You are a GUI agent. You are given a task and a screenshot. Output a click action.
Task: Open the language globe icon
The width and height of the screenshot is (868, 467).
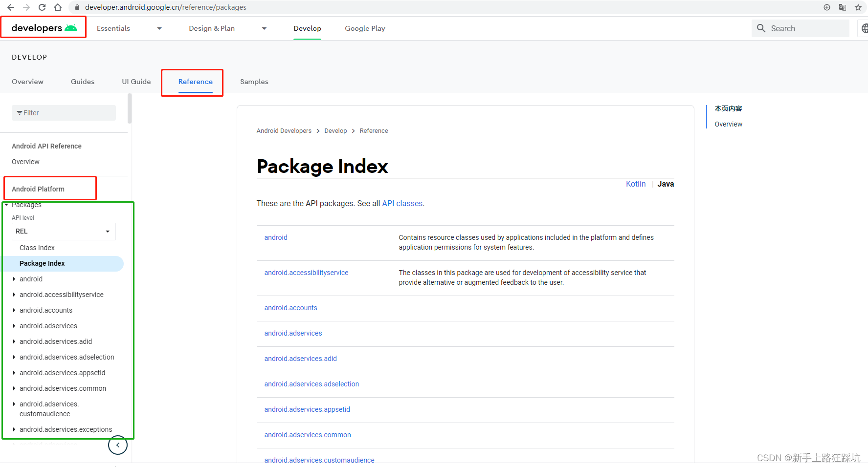coord(865,28)
